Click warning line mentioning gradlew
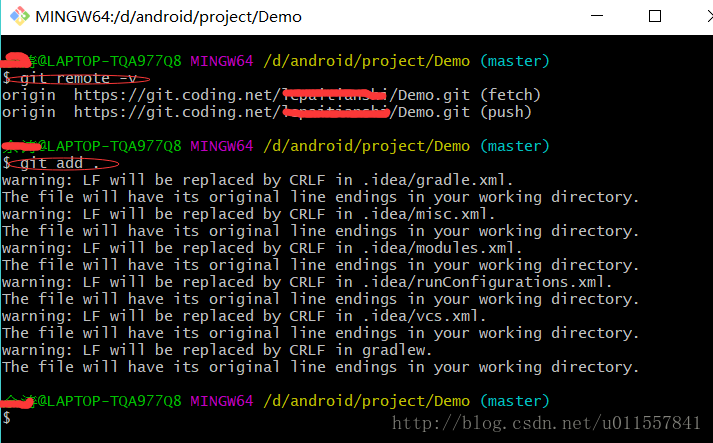 tap(217, 350)
